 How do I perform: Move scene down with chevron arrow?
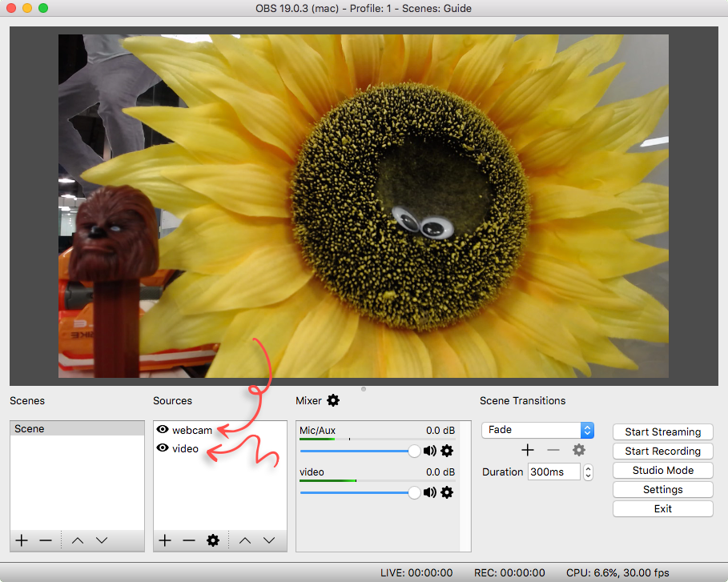tap(102, 540)
